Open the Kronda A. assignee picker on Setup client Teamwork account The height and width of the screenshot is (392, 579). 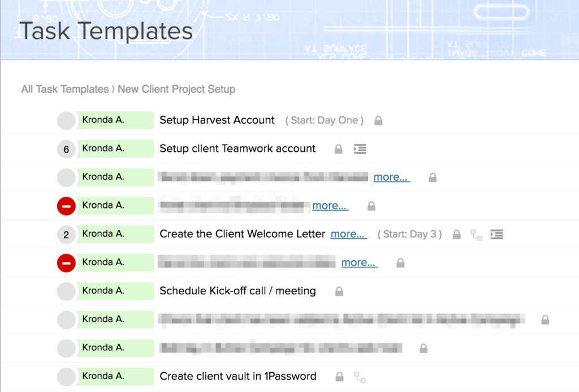click(115, 149)
